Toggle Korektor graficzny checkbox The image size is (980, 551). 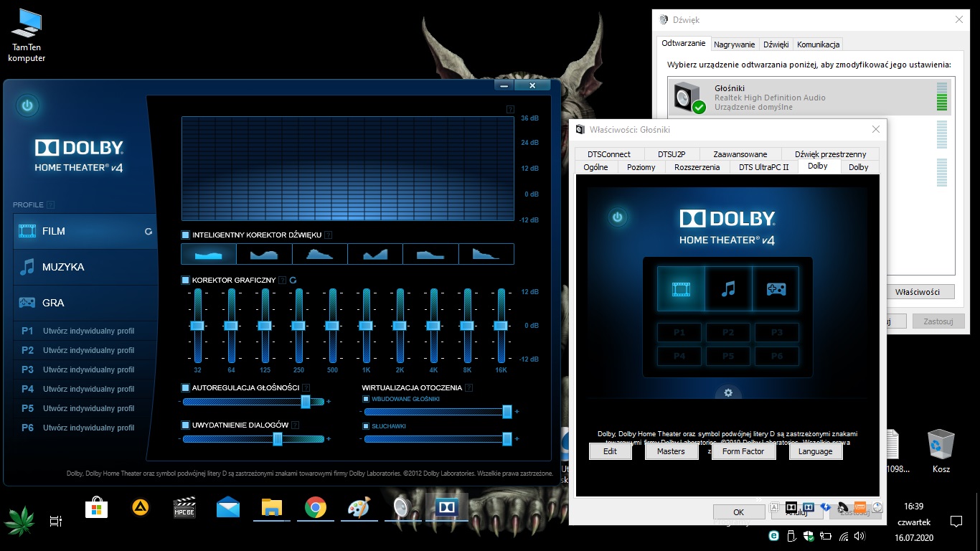point(185,280)
